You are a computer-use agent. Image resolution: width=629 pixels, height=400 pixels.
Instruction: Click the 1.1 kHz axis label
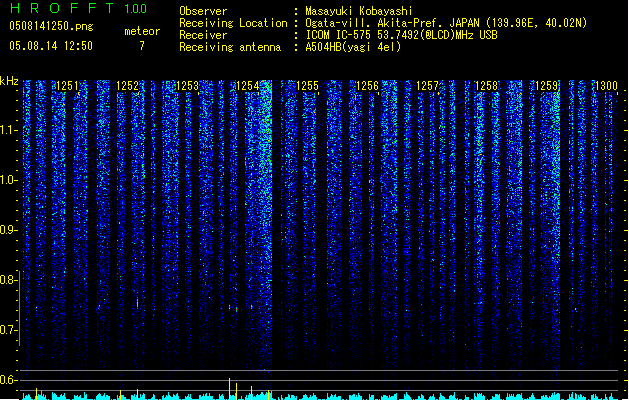[8, 130]
